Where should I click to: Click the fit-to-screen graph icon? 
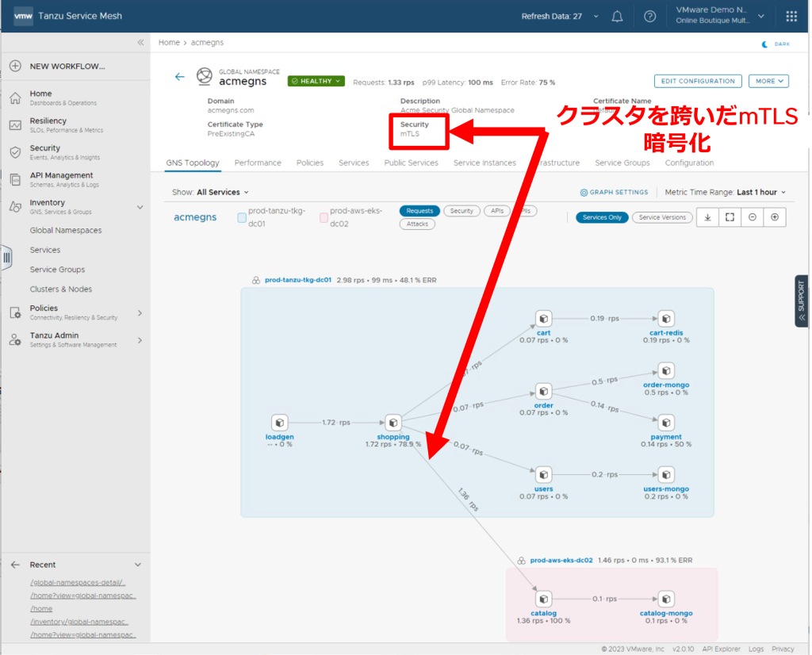[730, 217]
